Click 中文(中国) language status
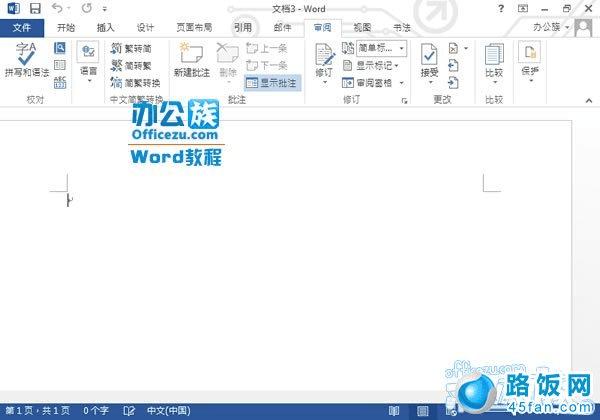The image size is (600, 420). click(169, 411)
